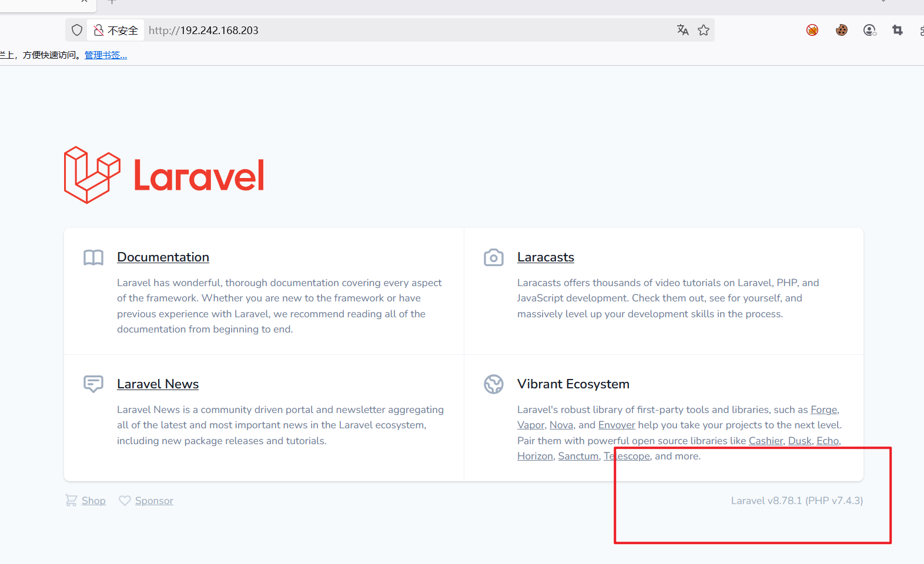Open the red blocked-bug extension icon
The width and height of the screenshot is (924, 564).
(812, 30)
